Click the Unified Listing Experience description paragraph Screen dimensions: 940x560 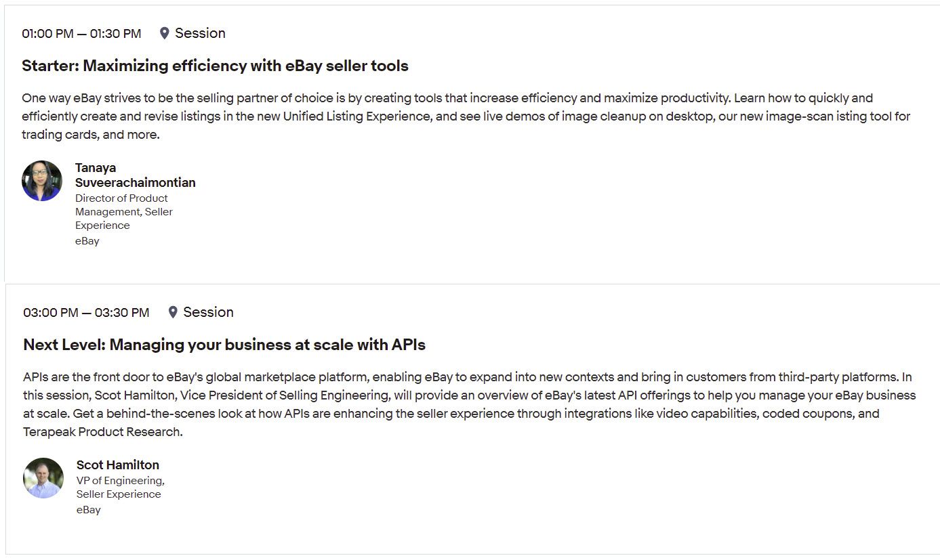466,116
